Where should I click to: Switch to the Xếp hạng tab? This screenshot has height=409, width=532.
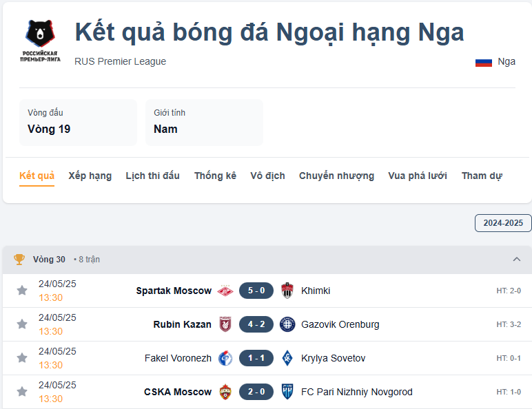90,176
